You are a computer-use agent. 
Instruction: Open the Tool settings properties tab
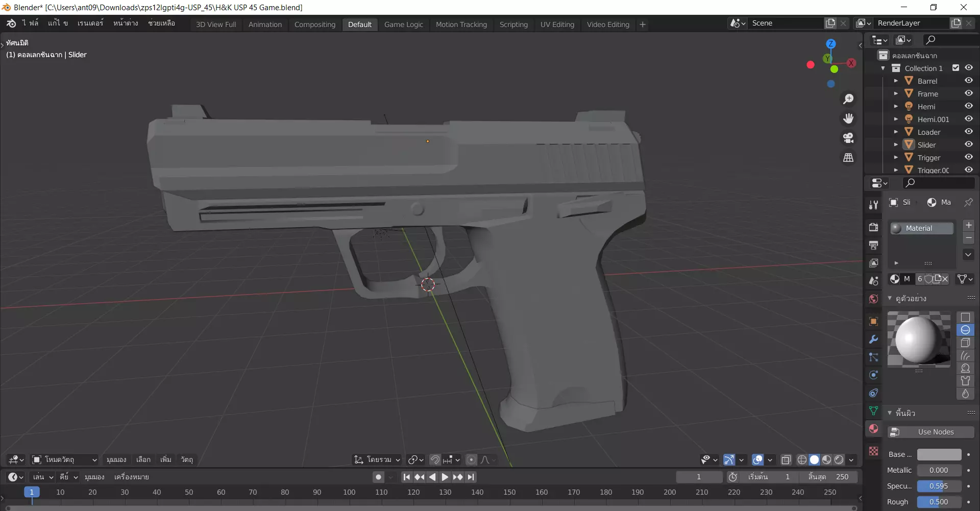point(873,205)
